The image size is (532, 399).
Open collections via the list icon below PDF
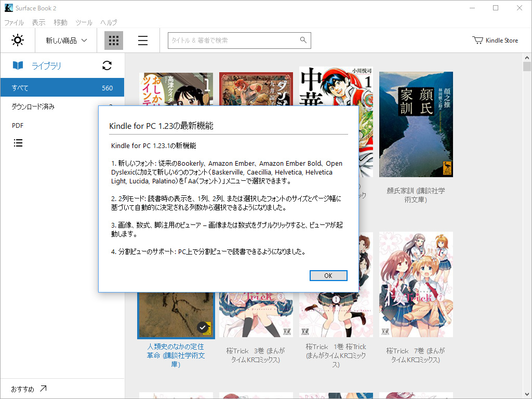click(18, 142)
